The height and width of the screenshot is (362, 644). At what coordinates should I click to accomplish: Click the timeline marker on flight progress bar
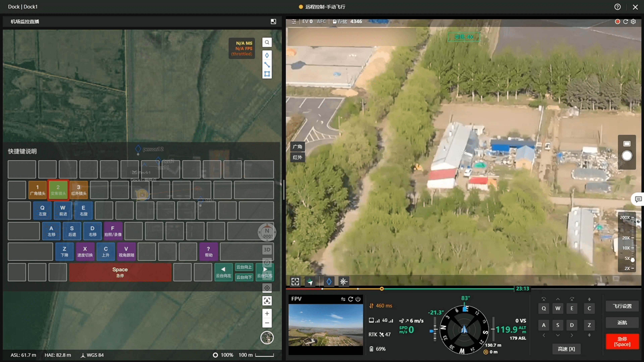382,289
